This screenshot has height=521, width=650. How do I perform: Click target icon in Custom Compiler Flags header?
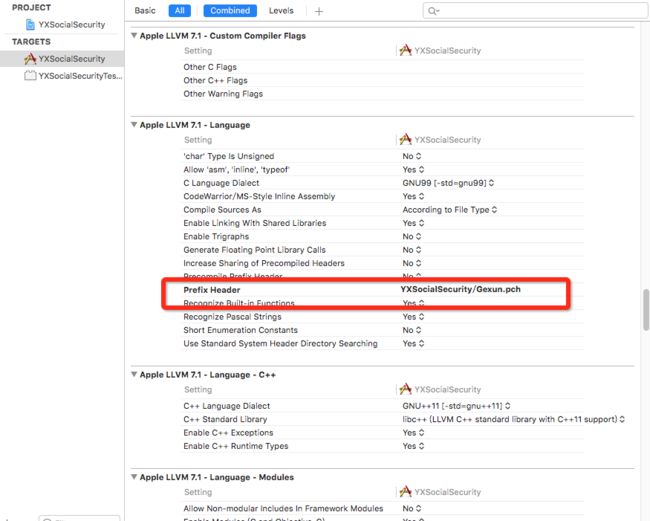(405, 51)
